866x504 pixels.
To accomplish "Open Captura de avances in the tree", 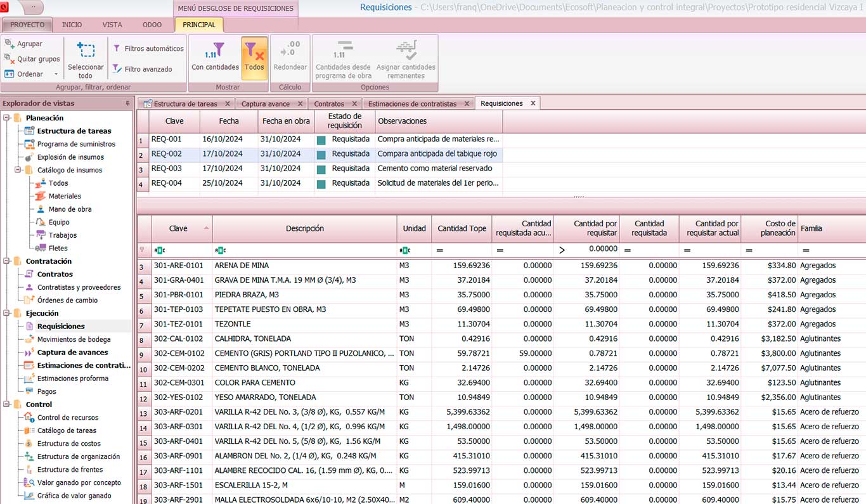I will coord(72,352).
